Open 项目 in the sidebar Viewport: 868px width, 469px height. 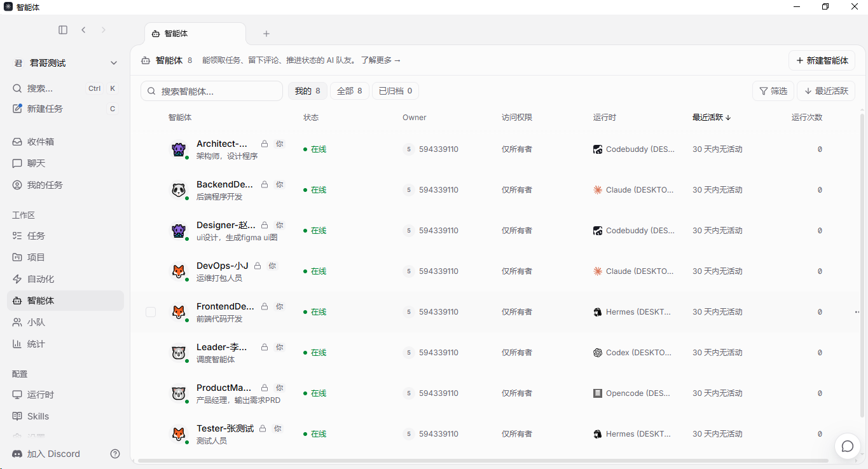click(x=65, y=257)
